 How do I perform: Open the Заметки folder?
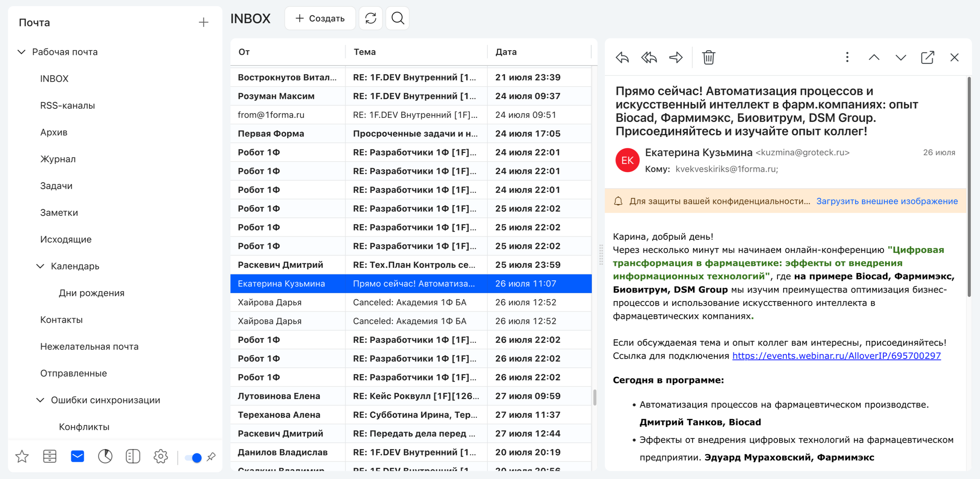[59, 212]
